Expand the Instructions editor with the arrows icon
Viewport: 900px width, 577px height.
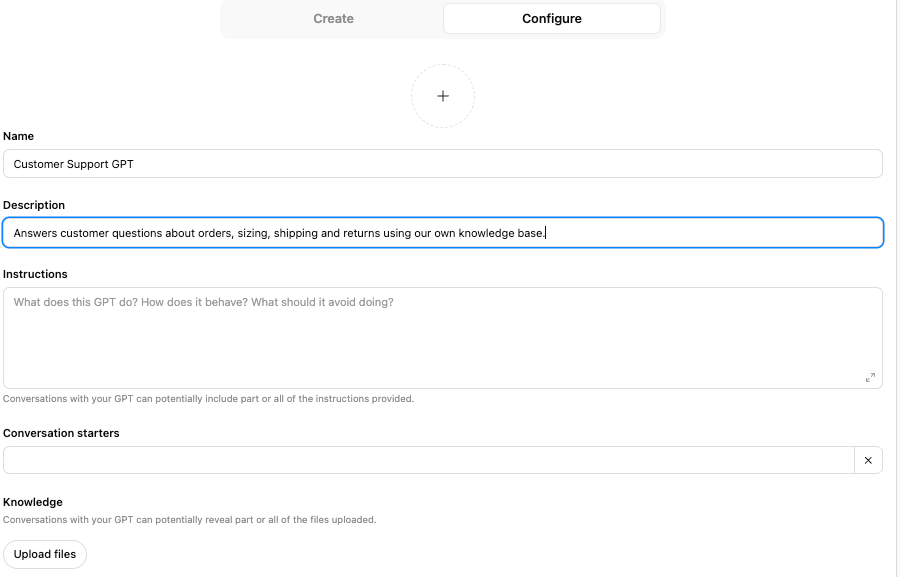click(870, 377)
